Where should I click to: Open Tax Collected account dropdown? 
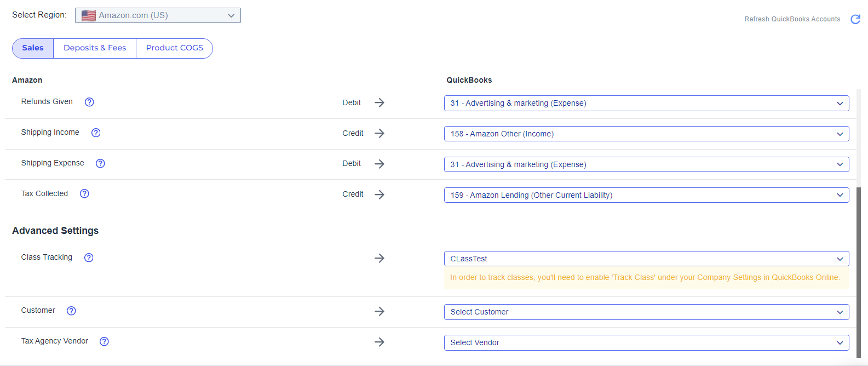[646, 195]
